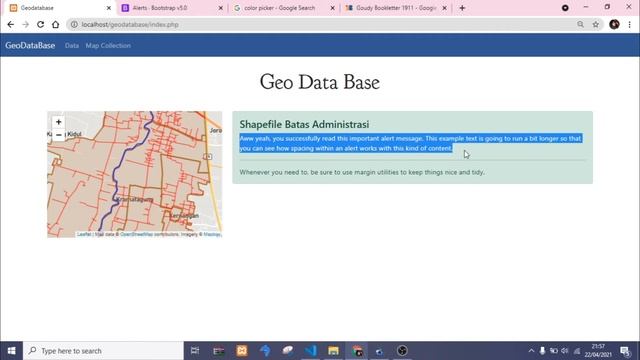Screen dimensions: 640x360
Task: Bookmark this page with the star
Action: point(596,24)
